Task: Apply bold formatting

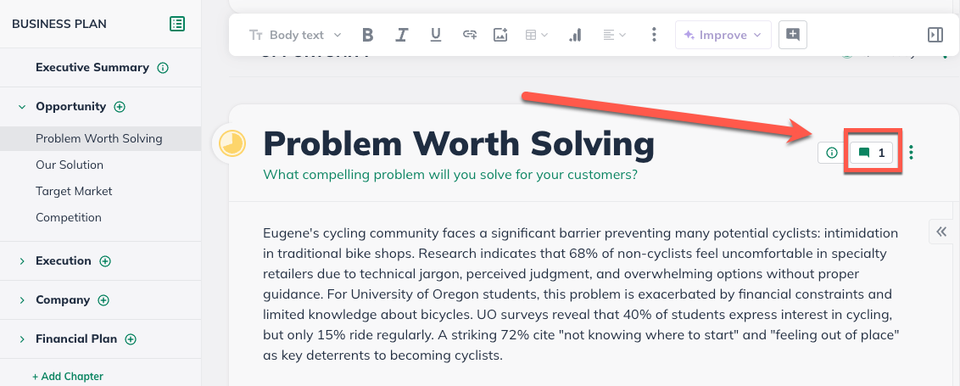Action: 367,35
